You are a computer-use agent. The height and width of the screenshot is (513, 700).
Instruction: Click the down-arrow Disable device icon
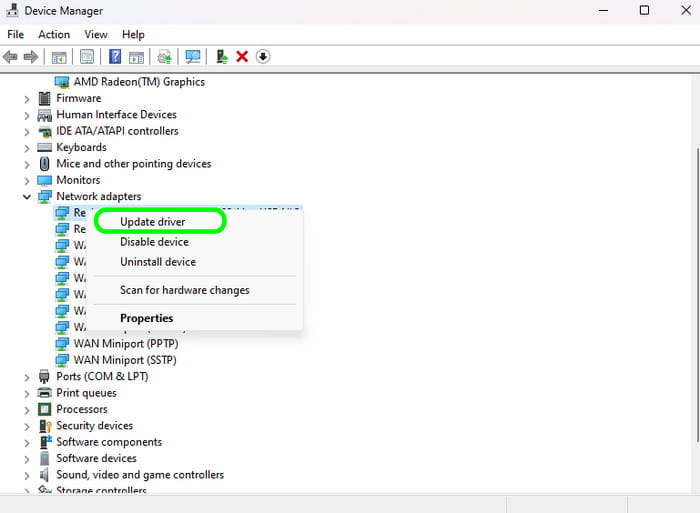(x=263, y=57)
